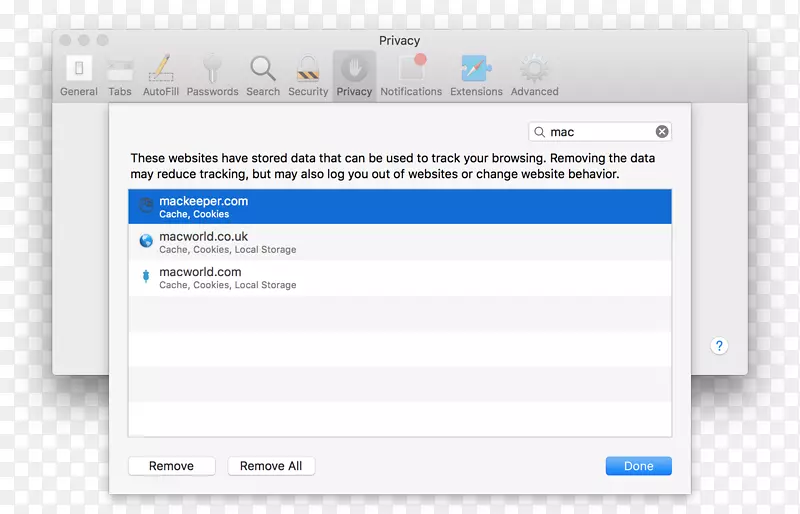This screenshot has height=514, width=800.
Task: Click the Remove All button
Action: (x=271, y=466)
